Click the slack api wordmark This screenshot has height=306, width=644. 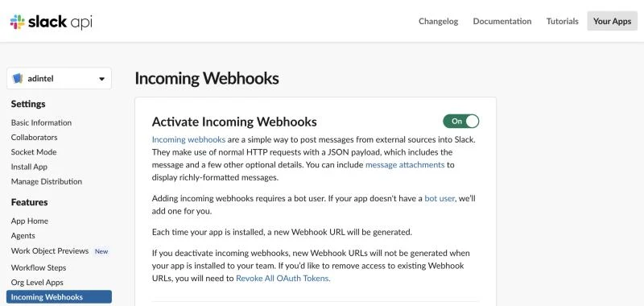pyautogui.click(x=60, y=22)
